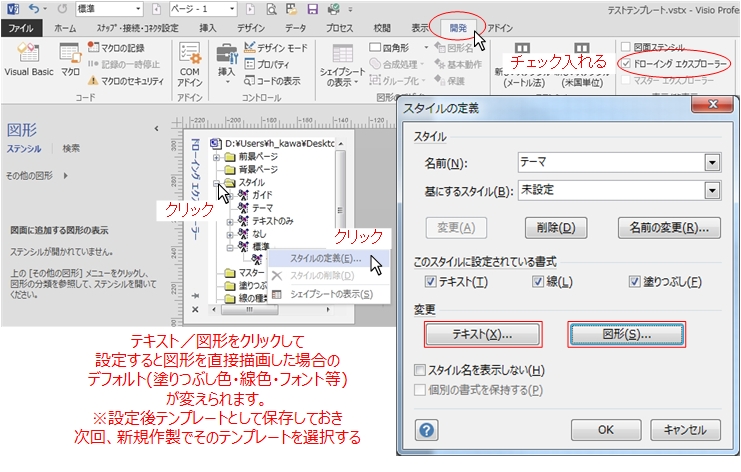Switch to the アドイン ribbon tab
This screenshot has width=741, height=472.
click(x=500, y=28)
